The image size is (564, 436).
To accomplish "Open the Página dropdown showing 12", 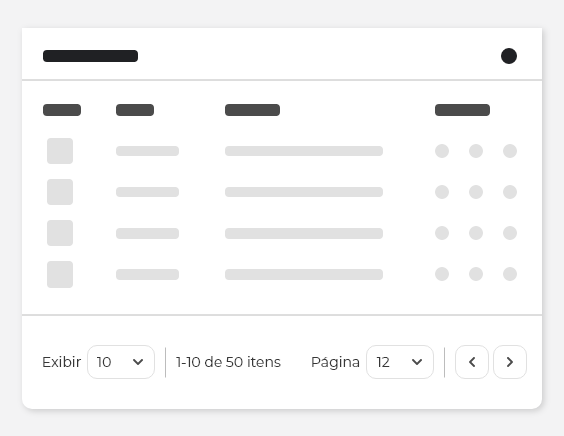I will pos(400,362).
